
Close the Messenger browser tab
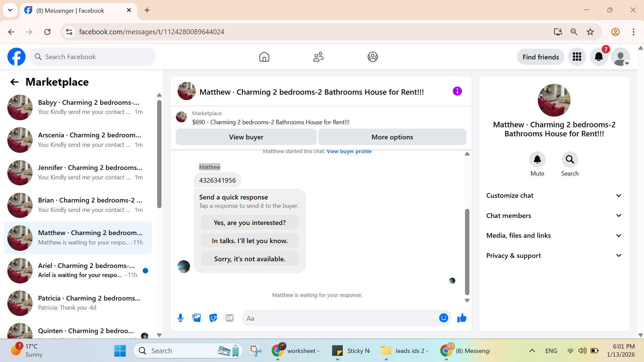tap(129, 10)
